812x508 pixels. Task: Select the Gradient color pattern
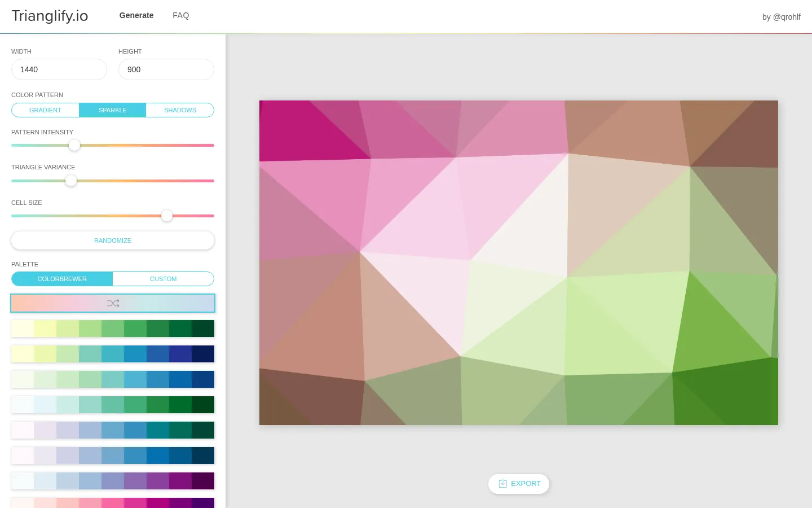click(45, 110)
